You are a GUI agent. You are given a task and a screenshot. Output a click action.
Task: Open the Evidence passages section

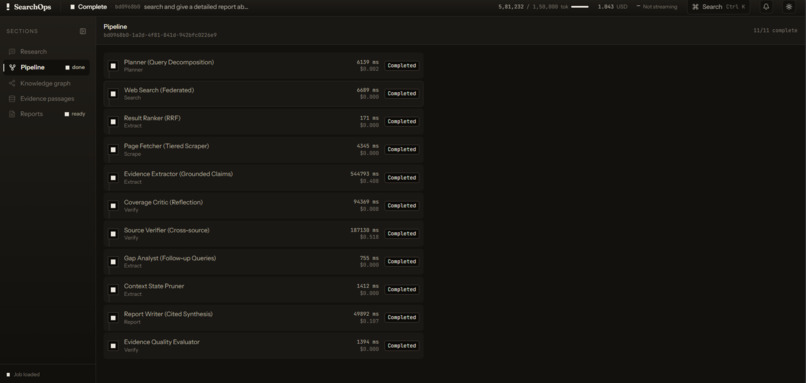[46, 99]
